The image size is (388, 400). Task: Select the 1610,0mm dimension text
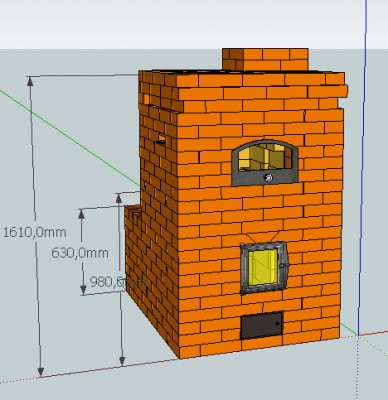[35, 232]
